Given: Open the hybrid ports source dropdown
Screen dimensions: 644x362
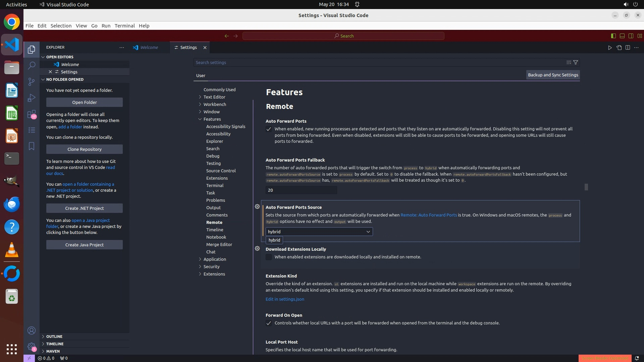Looking at the screenshot, I should [x=319, y=232].
